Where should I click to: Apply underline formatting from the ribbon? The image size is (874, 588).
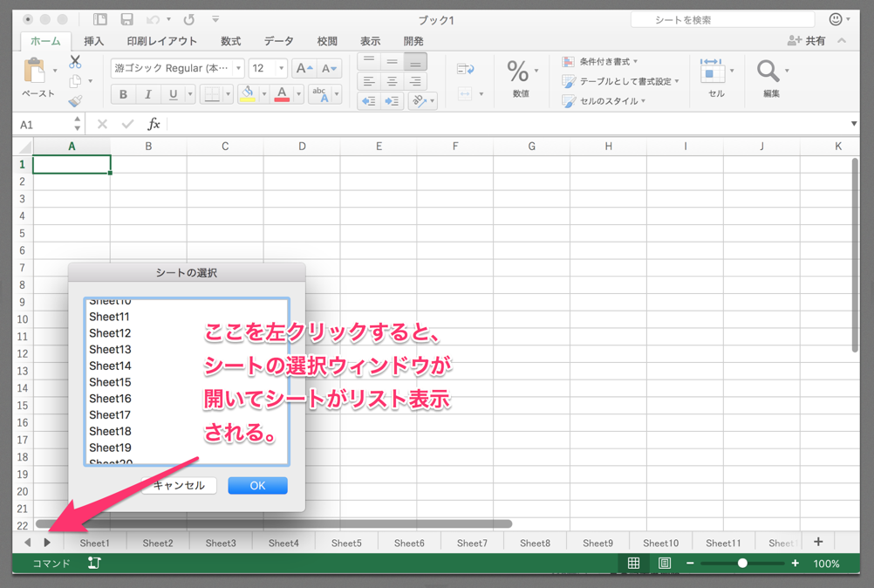click(174, 93)
